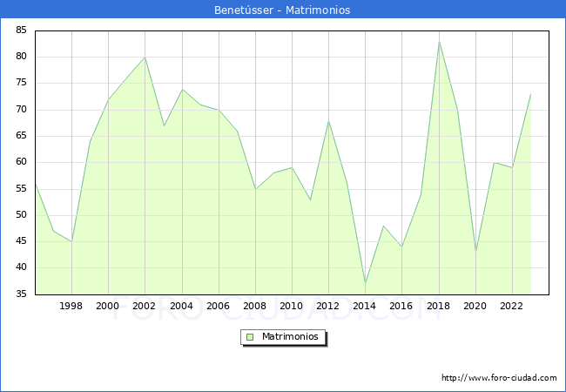
Task: Click the x-axis label 2002
Action: point(144,306)
